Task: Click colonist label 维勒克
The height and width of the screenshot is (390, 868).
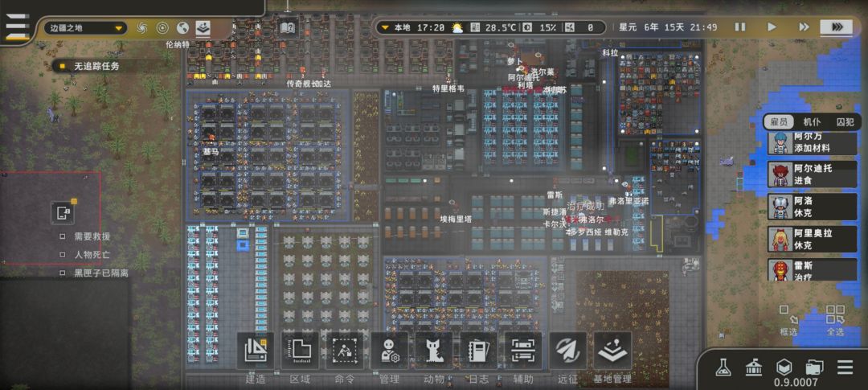Action: (616, 232)
